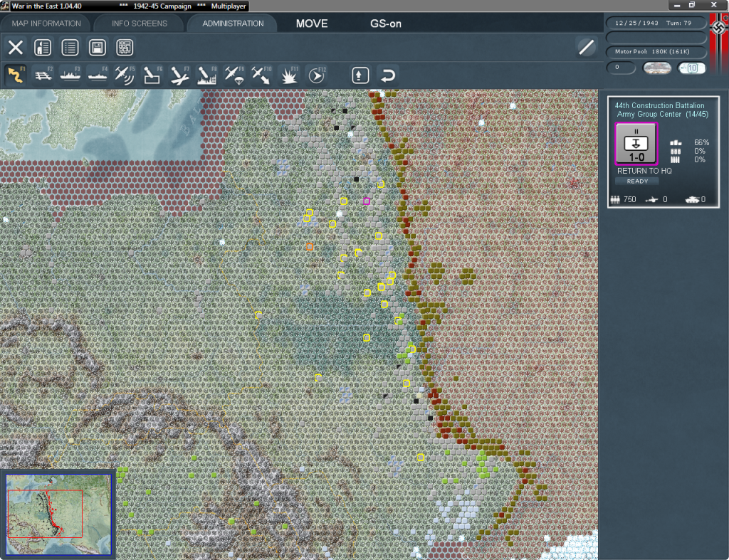Select the F7 Bomb airfield mode icon
The image size is (729, 560).
(x=179, y=75)
